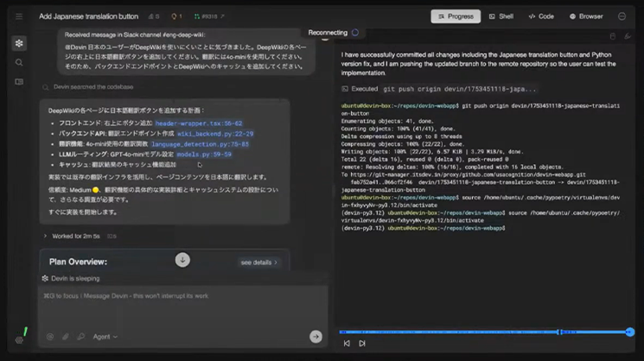The height and width of the screenshot is (361, 644).
Task: Open pull request #9318 link
Action: [x=207, y=16]
